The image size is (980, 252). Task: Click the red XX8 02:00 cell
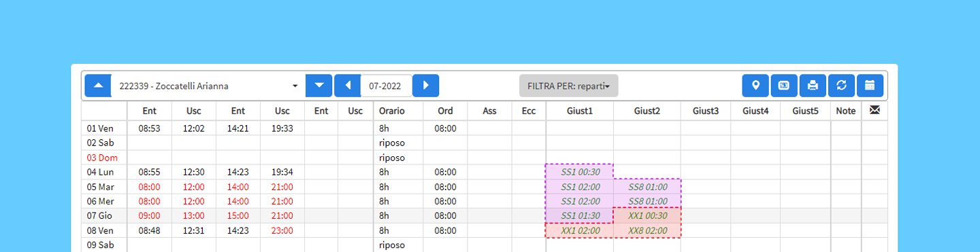click(x=647, y=230)
